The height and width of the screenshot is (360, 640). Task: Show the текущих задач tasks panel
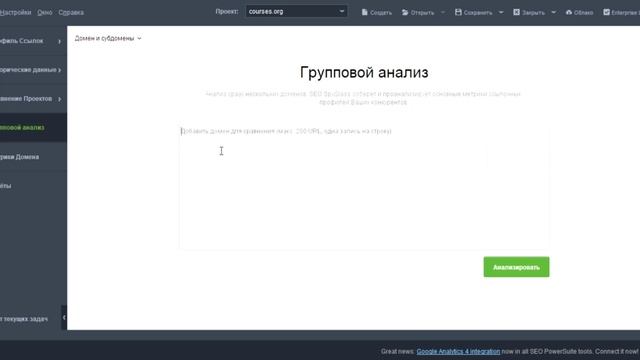coord(24,319)
